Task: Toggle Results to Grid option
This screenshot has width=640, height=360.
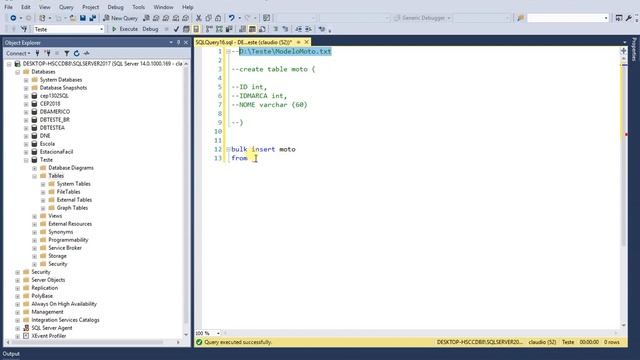Action: point(252,29)
